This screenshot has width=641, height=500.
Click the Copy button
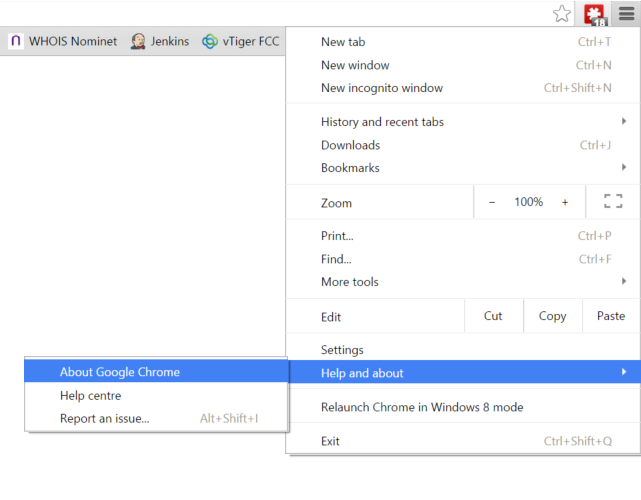click(x=552, y=316)
